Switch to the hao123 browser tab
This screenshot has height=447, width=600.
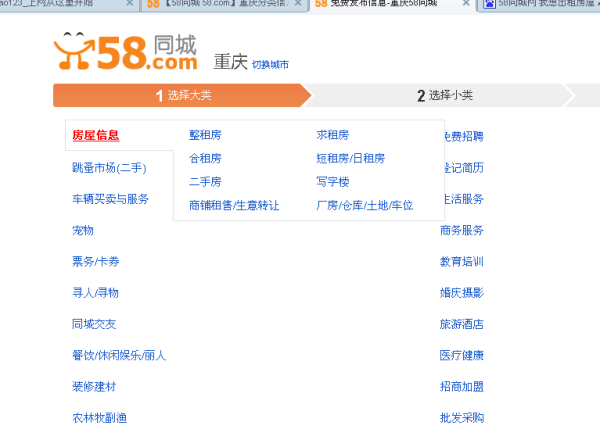click(x=69, y=5)
